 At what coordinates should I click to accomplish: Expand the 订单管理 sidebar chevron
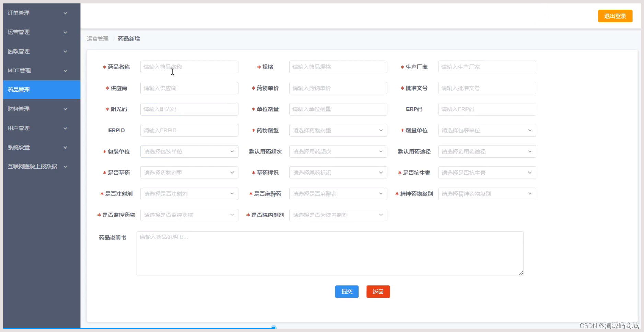65,13
